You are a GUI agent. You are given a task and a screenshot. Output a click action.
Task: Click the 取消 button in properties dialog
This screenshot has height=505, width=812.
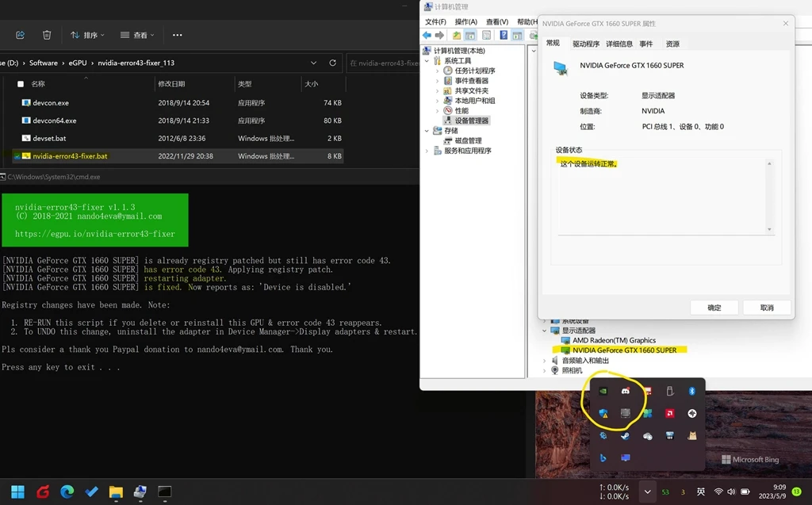[x=767, y=308]
